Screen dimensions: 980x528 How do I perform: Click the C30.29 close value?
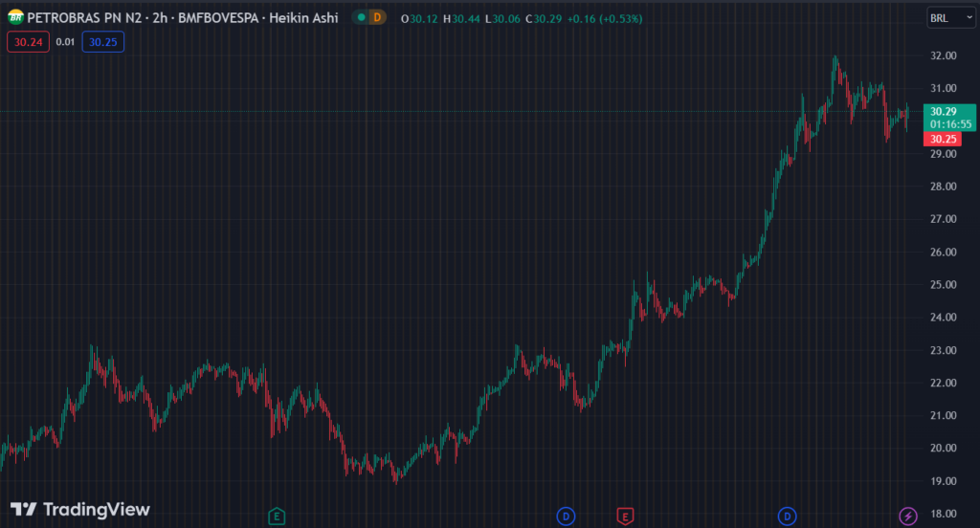tap(544, 19)
